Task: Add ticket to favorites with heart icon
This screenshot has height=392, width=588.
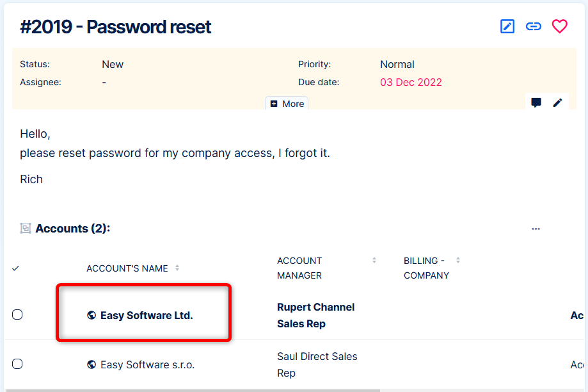Action: click(x=560, y=26)
